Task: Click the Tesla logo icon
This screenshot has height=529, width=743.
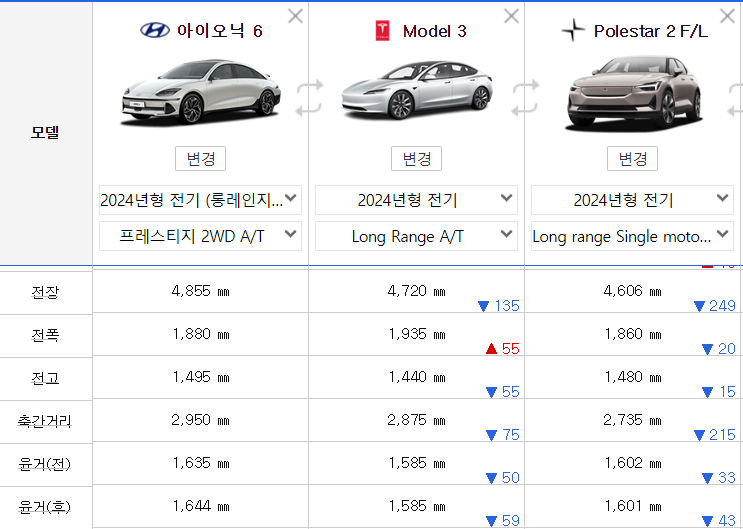Action: pyautogui.click(x=382, y=31)
